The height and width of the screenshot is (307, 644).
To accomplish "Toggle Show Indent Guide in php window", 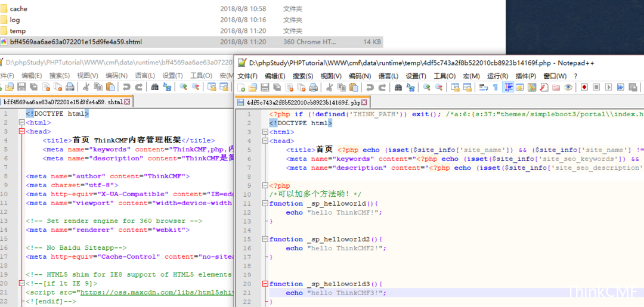I will [509, 87].
